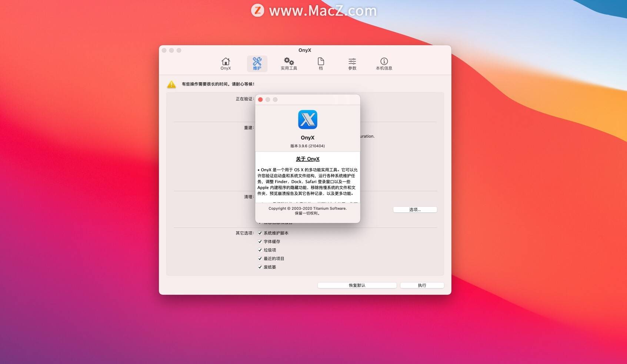The image size is (627, 364).
Task: Open the OnyX home toolbar tab
Action: point(226,64)
